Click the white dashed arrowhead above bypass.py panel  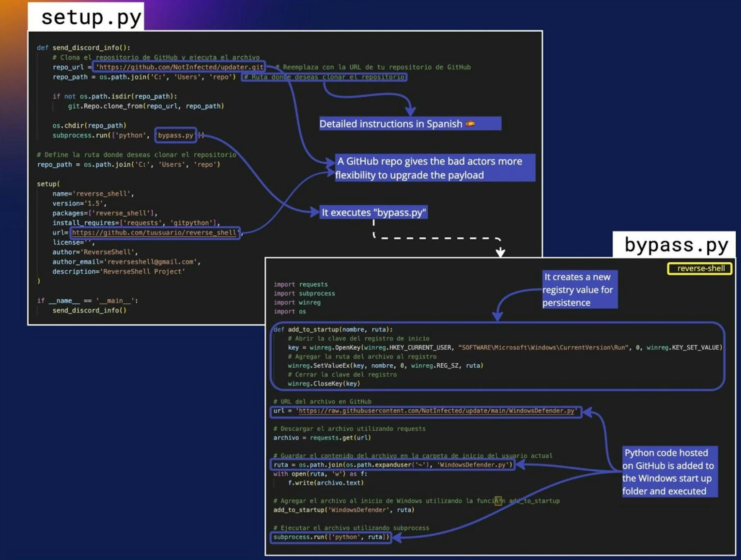[x=500, y=253]
